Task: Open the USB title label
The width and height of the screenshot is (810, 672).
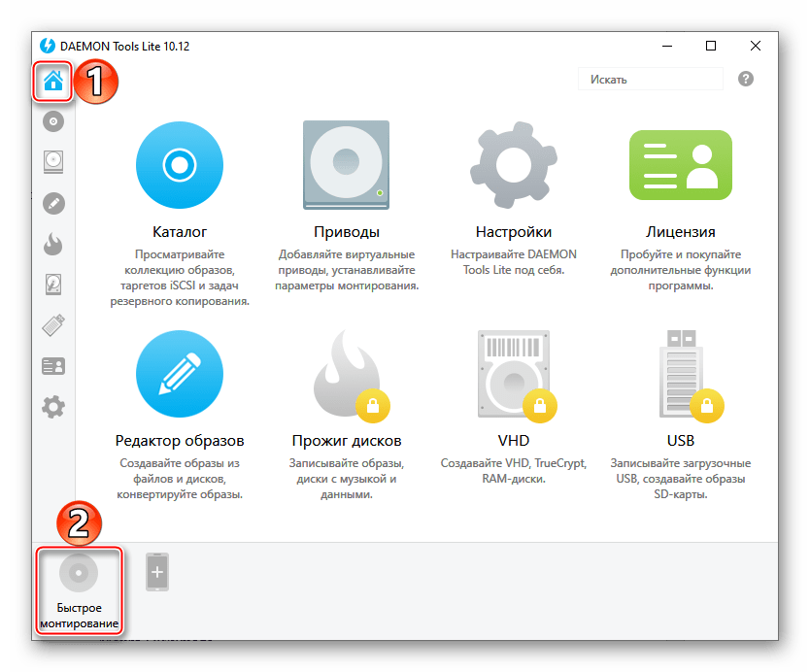Action: click(680, 441)
